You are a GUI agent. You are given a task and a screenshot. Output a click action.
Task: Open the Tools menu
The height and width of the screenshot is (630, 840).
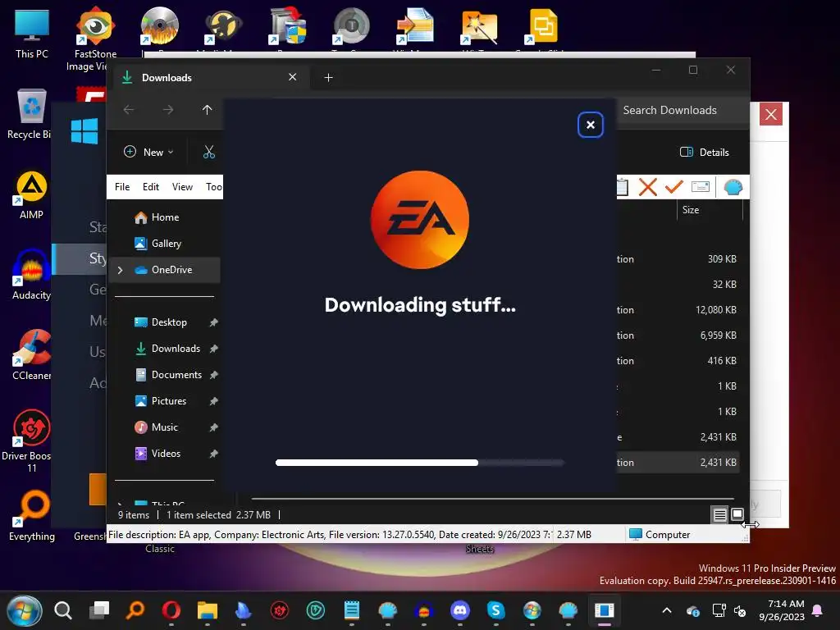click(x=213, y=187)
